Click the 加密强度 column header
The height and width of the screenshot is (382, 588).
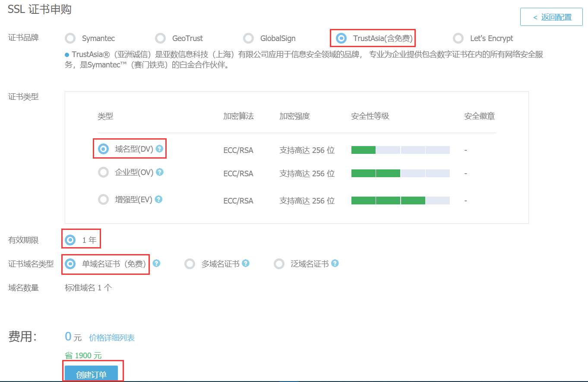pyautogui.click(x=294, y=116)
